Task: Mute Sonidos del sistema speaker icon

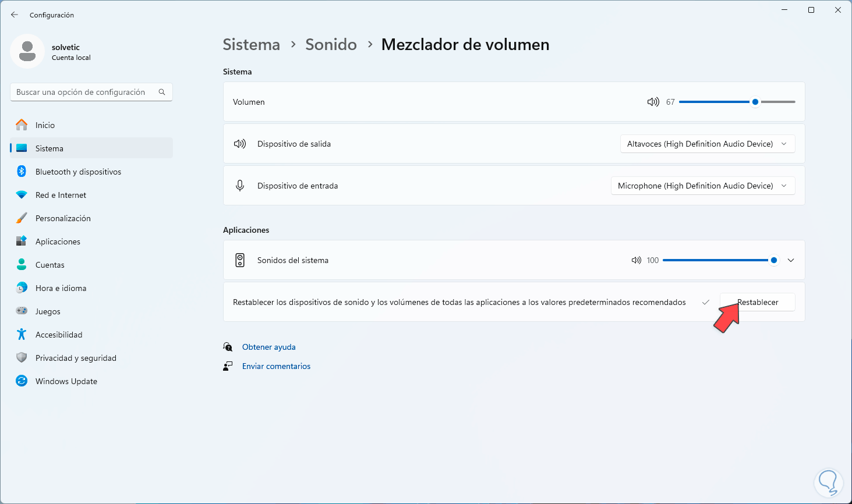Action: tap(636, 260)
